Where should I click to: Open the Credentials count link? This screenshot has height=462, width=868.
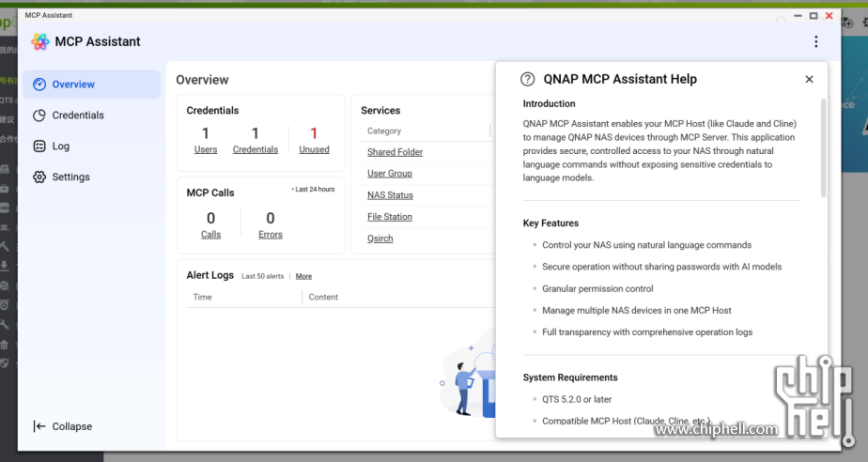256,149
